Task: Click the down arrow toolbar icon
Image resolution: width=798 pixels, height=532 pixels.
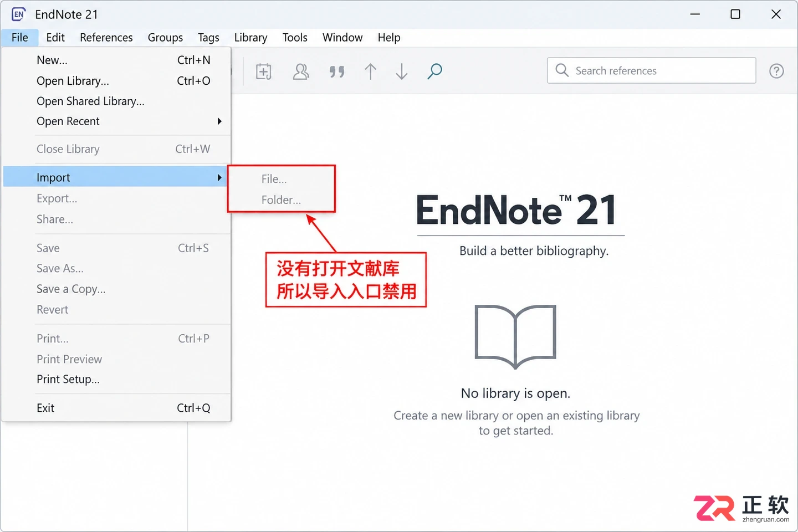Action: point(402,71)
